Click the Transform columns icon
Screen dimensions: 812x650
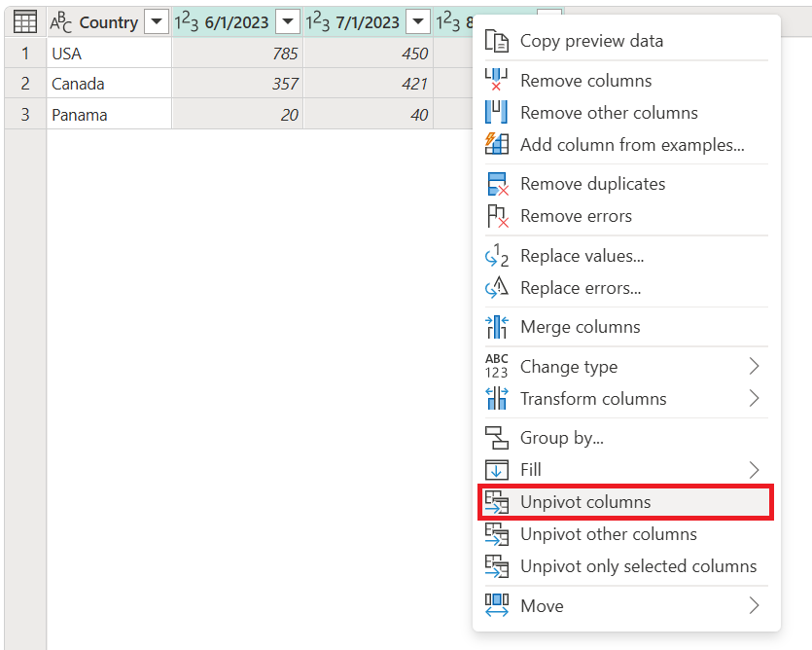click(x=497, y=398)
